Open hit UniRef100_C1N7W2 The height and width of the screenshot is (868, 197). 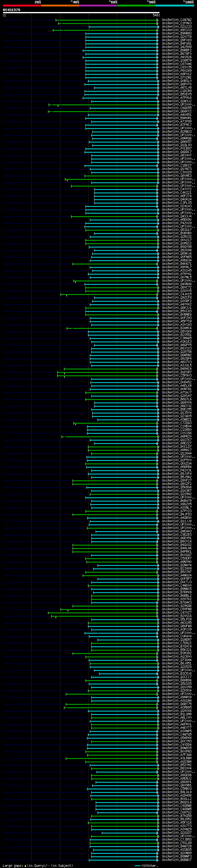pos(176,20)
